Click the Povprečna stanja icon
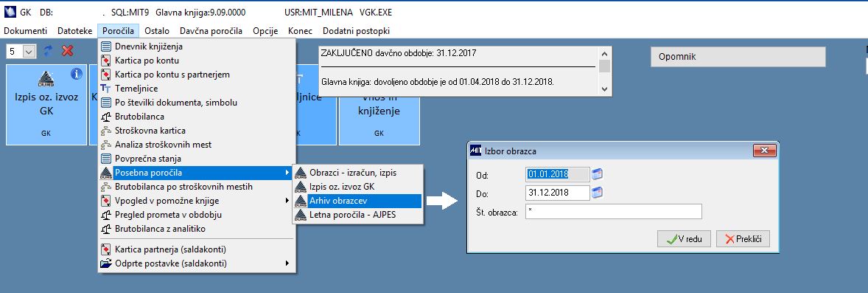Viewport: 868px width, 293px height. tap(105, 159)
